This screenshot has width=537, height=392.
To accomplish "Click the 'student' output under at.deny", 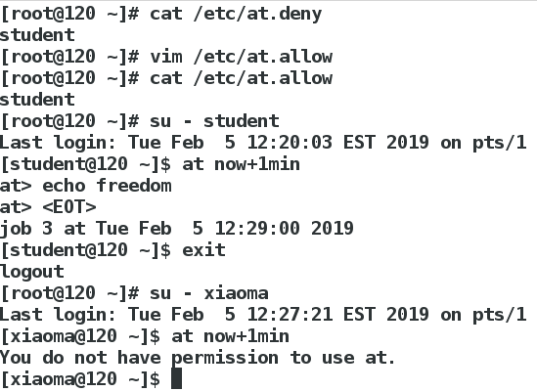I will coord(37,35).
